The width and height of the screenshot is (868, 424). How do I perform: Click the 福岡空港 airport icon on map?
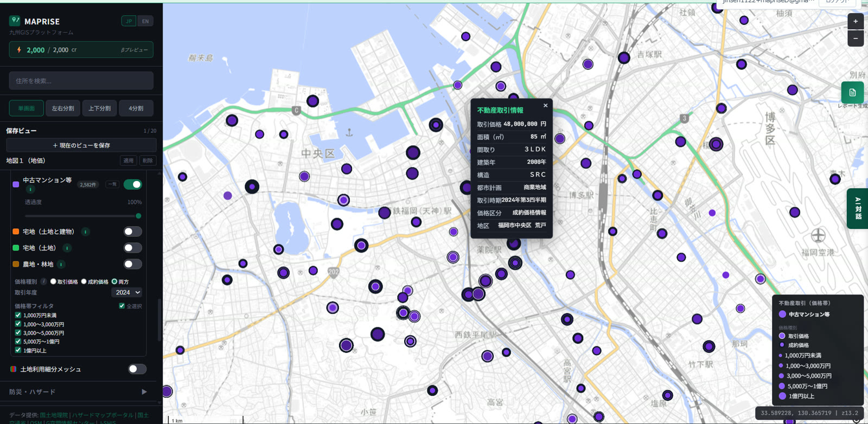tap(818, 236)
